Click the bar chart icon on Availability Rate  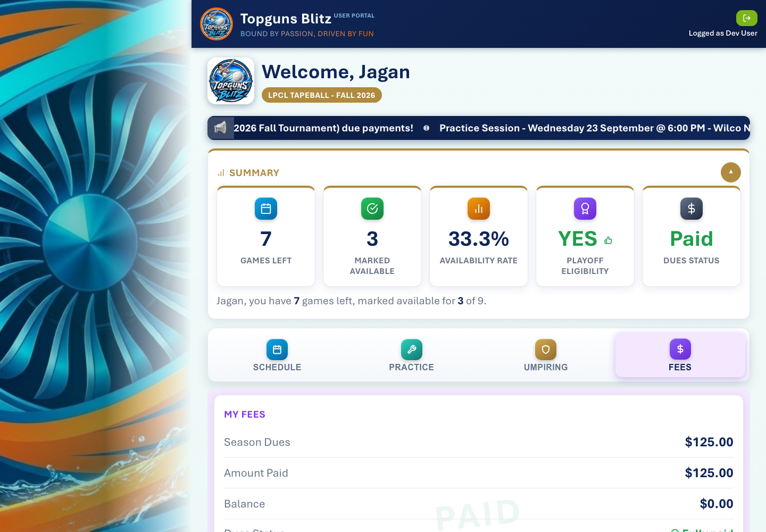click(479, 209)
